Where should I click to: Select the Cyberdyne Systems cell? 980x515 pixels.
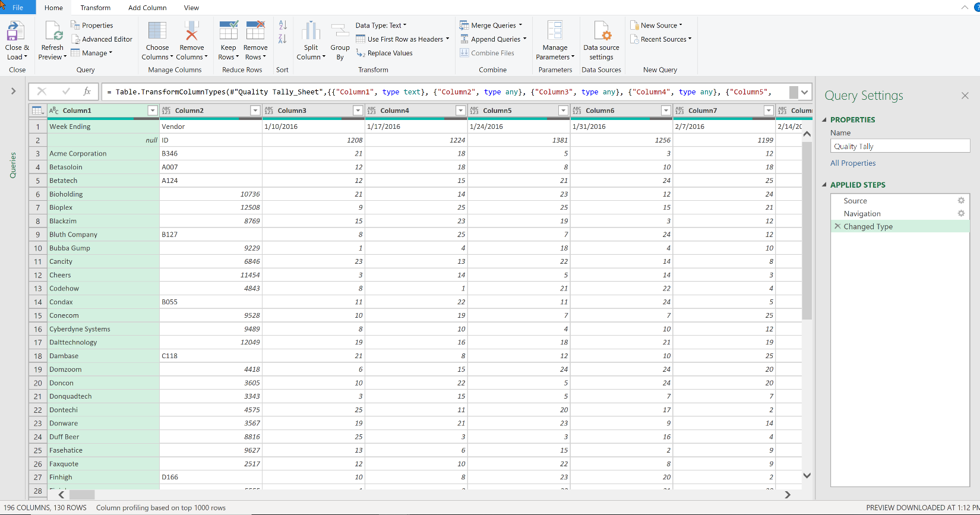coord(103,329)
